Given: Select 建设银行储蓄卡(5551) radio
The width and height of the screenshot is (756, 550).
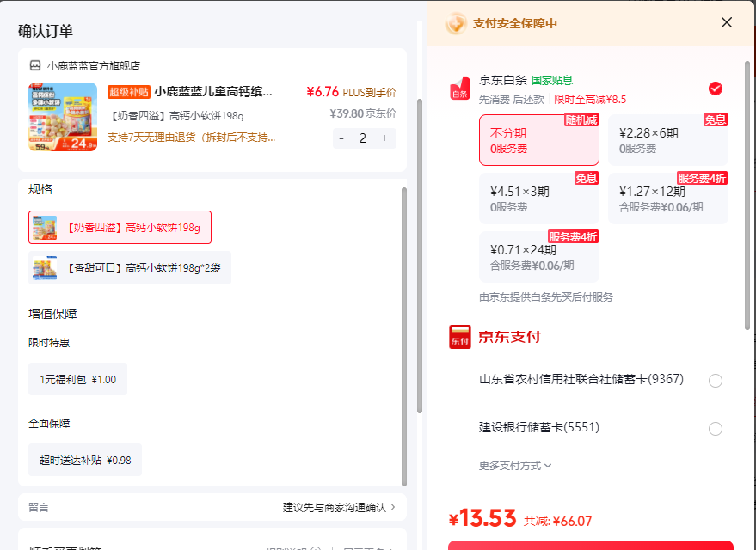Looking at the screenshot, I should coord(716,429).
